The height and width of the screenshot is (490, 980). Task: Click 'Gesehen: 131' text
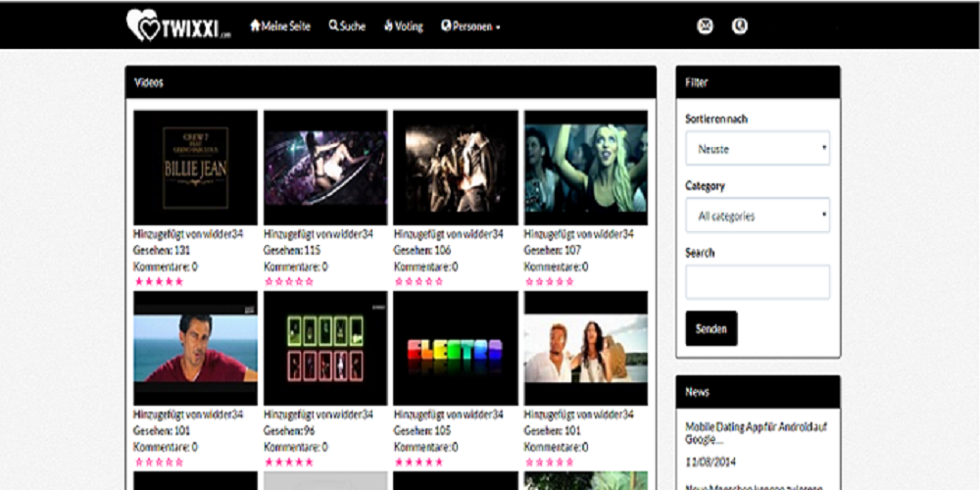point(162,250)
